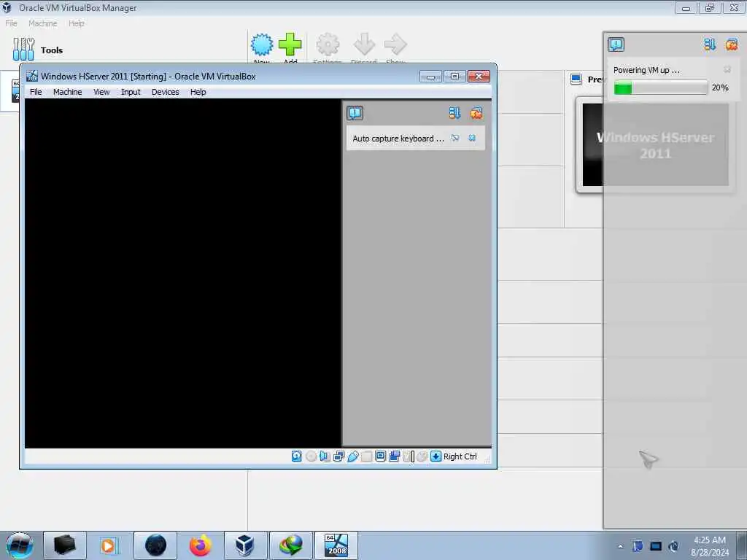Open the Help menu in VirtualBox Manager
This screenshot has width=747, height=560.
pos(76,23)
